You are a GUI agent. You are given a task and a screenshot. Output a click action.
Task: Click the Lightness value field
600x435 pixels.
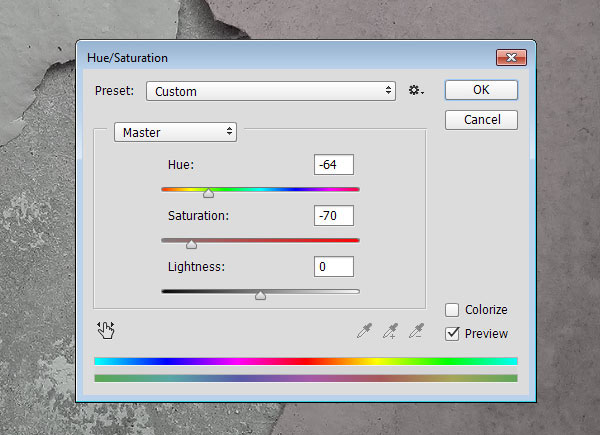(334, 267)
